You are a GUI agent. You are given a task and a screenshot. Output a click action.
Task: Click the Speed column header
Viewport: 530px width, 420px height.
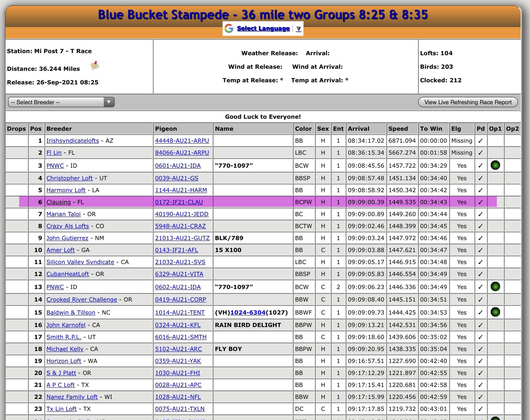coord(398,129)
